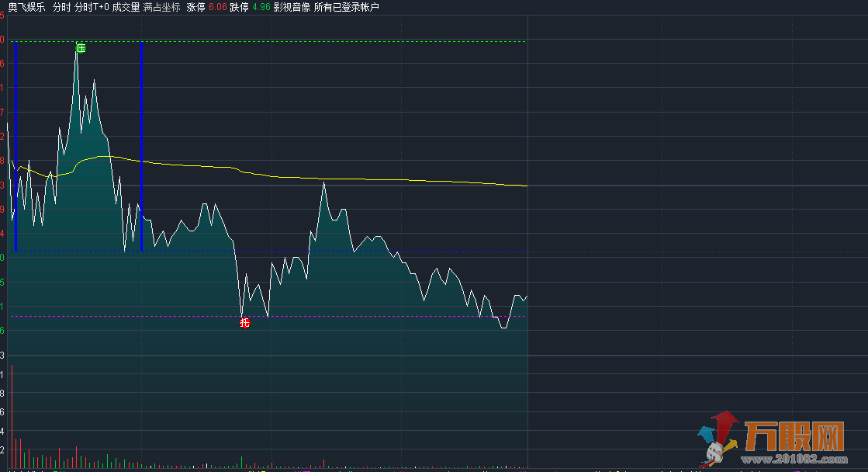The image size is (868, 472).
Task: Switch to the 分时 view
Action: pos(61,7)
